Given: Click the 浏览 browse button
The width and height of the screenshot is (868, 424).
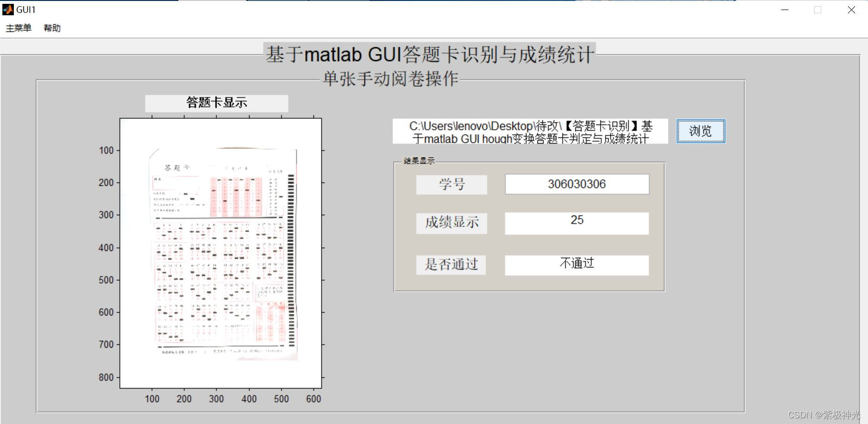Looking at the screenshot, I should point(701,131).
